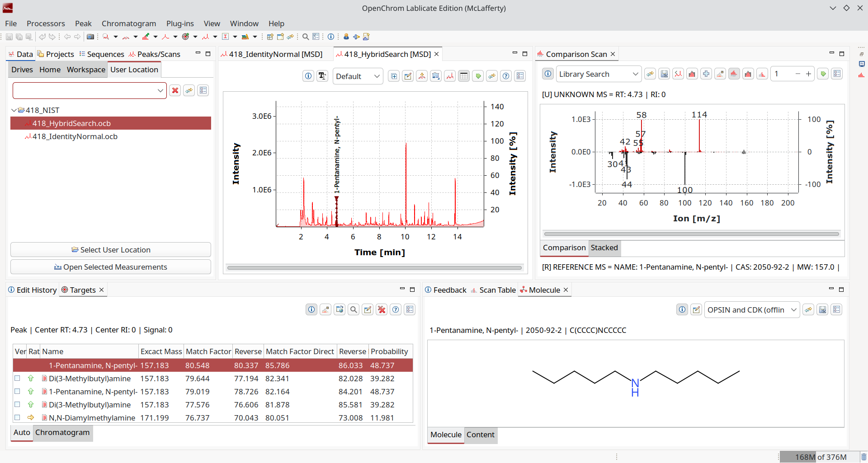Open the tag icon in chromatogram toolbar
The image size is (868, 463).
(478, 76)
